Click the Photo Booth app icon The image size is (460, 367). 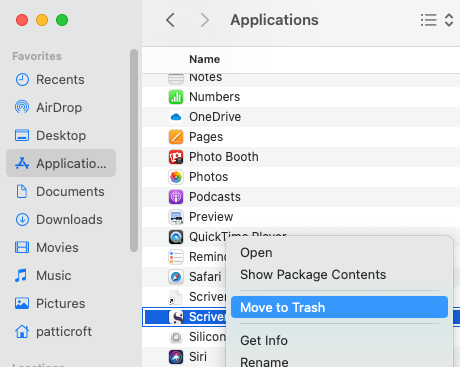[176, 157]
